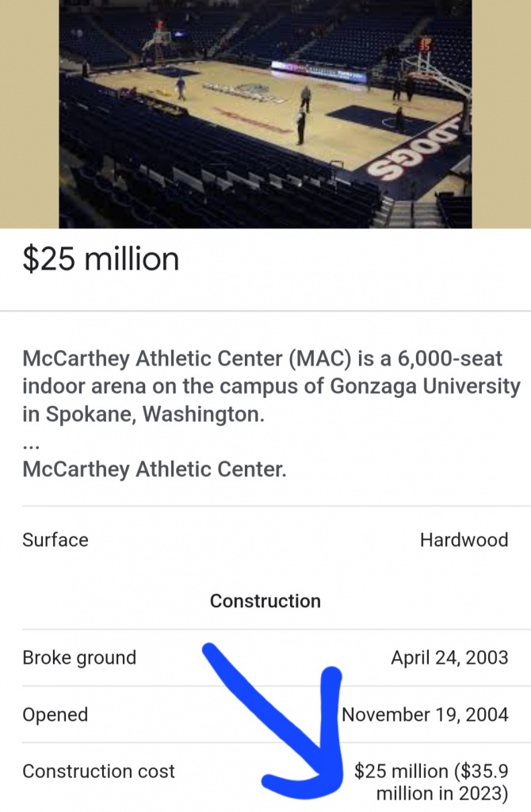Select the "November 19, 2004" opening date
The image size is (531, 812).
(426, 714)
